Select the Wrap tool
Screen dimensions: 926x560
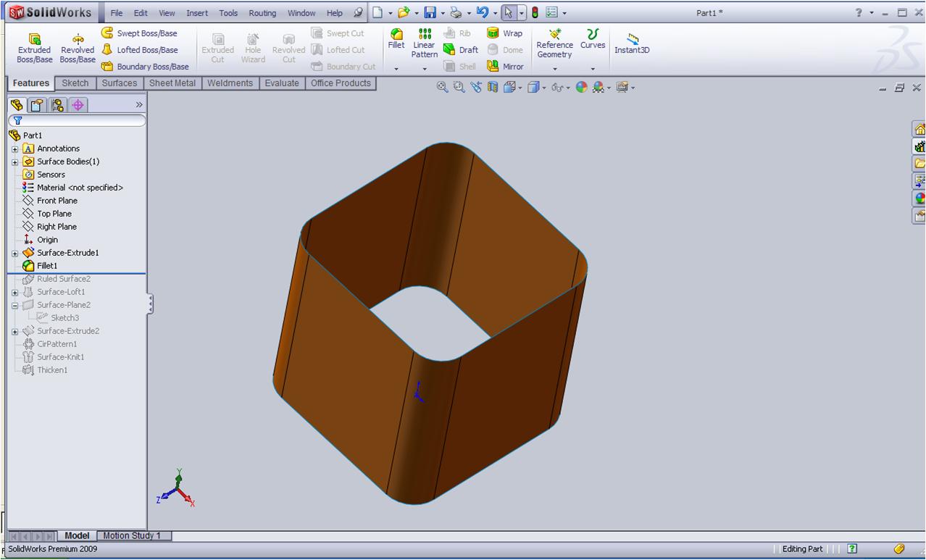tap(505, 33)
